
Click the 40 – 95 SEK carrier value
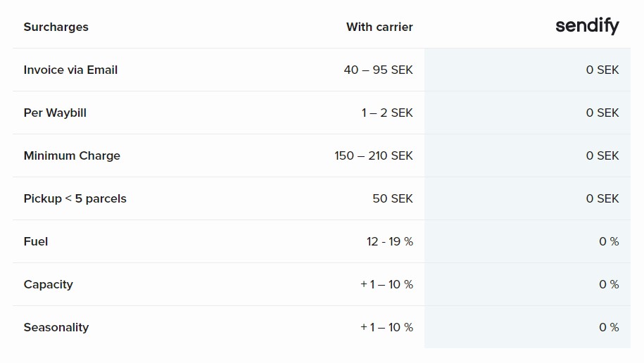[378, 70]
